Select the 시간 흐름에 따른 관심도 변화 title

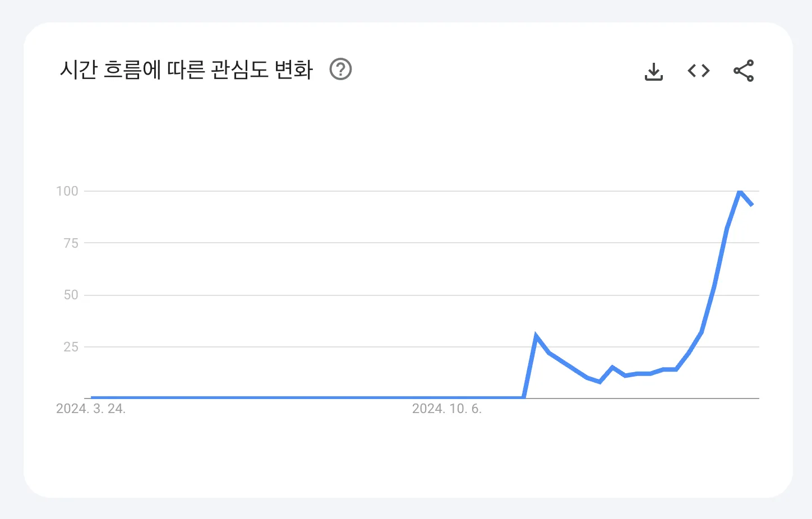(186, 70)
